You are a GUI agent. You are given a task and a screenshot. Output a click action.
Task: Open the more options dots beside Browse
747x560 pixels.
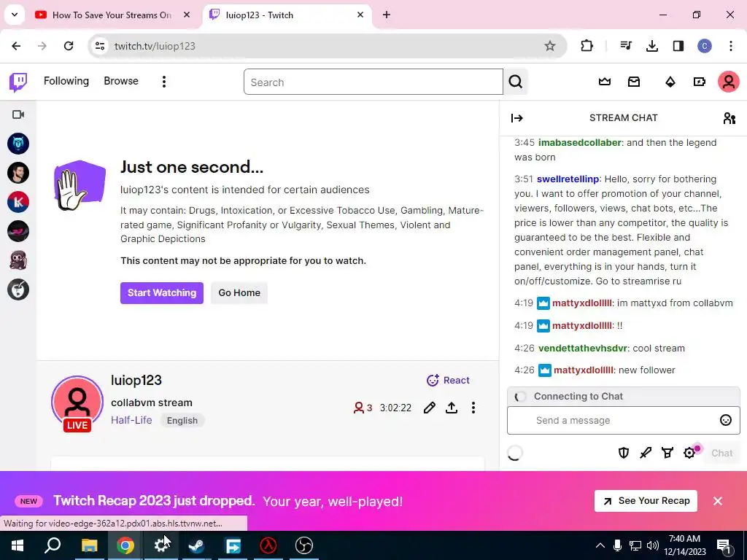[x=164, y=82]
